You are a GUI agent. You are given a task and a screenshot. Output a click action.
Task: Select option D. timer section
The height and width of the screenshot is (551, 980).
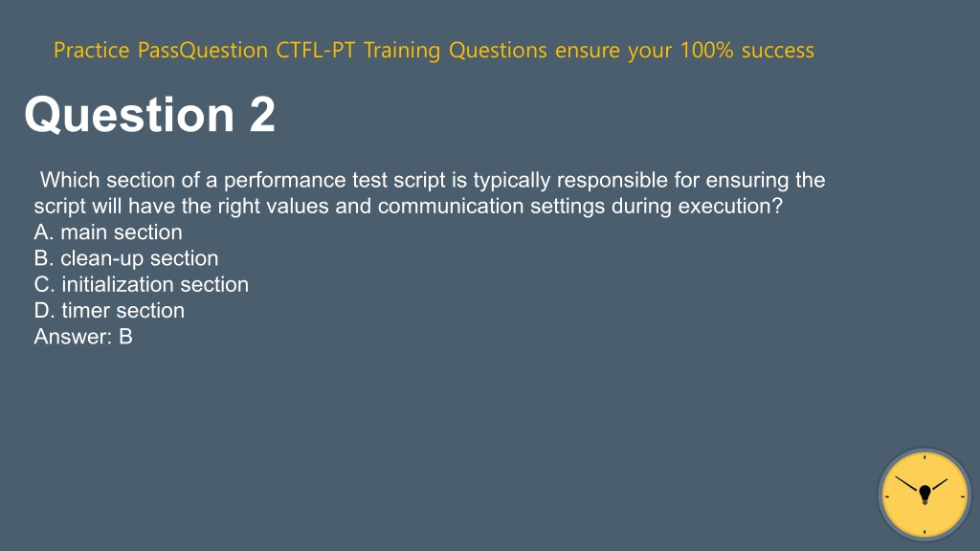[109, 311]
